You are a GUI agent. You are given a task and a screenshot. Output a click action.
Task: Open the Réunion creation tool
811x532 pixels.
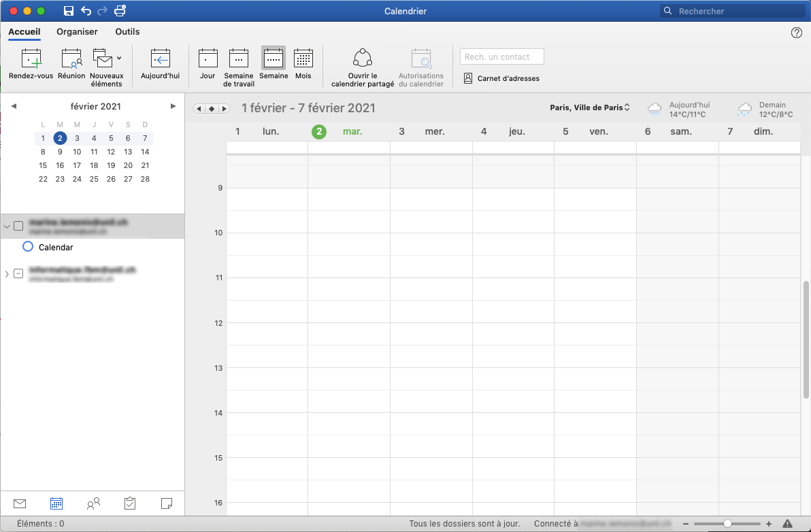(x=71, y=65)
